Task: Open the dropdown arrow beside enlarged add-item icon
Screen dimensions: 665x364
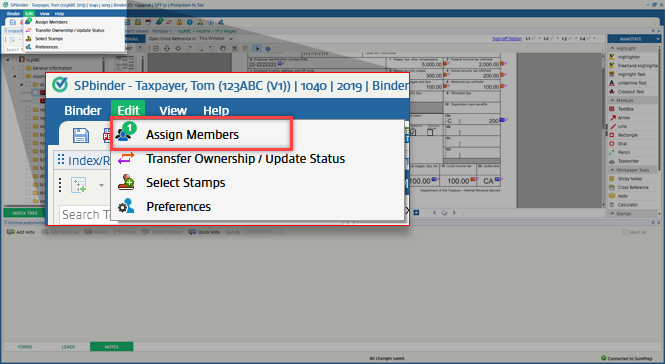Action: click(x=101, y=185)
